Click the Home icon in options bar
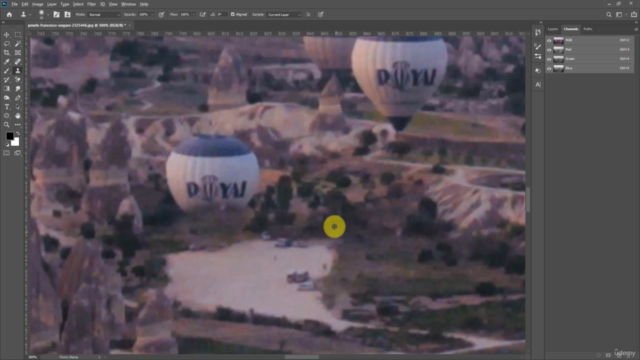Image resolution: width=640 pixels, height=360 pixels. click(x=9, y=14)
